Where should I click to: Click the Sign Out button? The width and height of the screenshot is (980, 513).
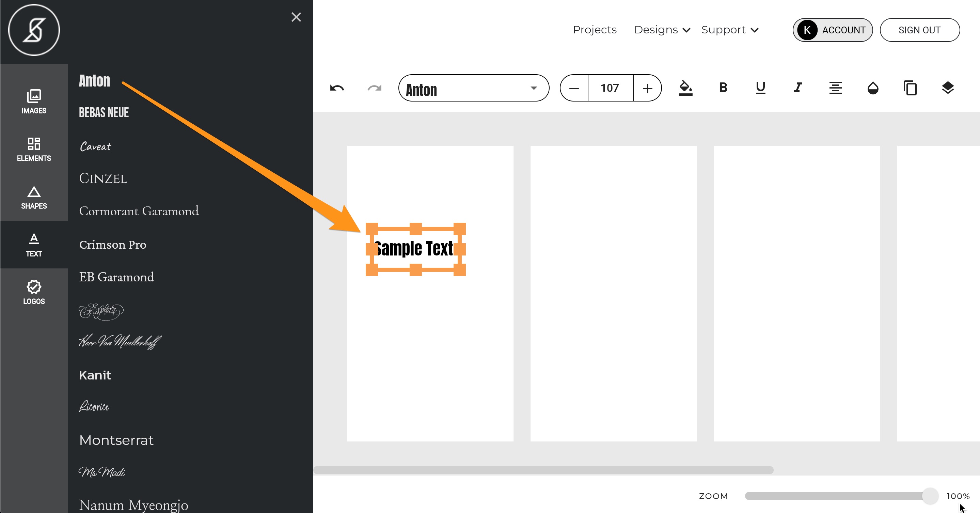tap(919, 30)
